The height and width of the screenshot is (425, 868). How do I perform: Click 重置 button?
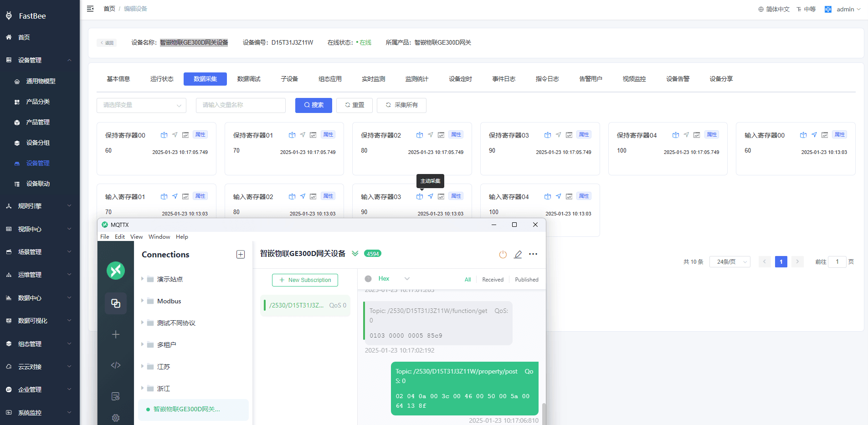(x=354, y=105)
